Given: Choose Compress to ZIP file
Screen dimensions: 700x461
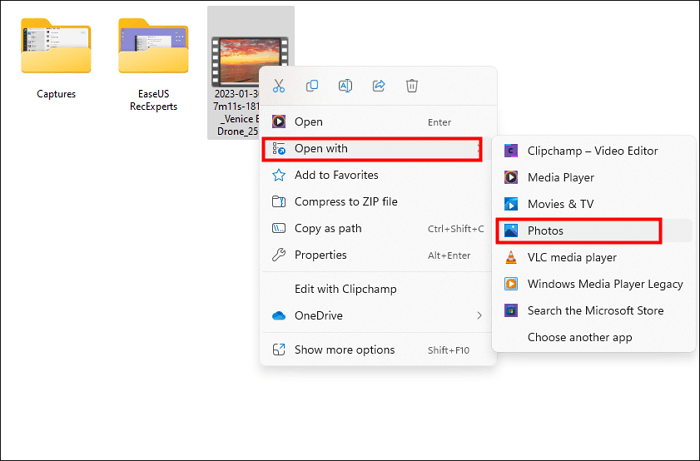Looking at the screenshot, I should (x=378, y=202).
